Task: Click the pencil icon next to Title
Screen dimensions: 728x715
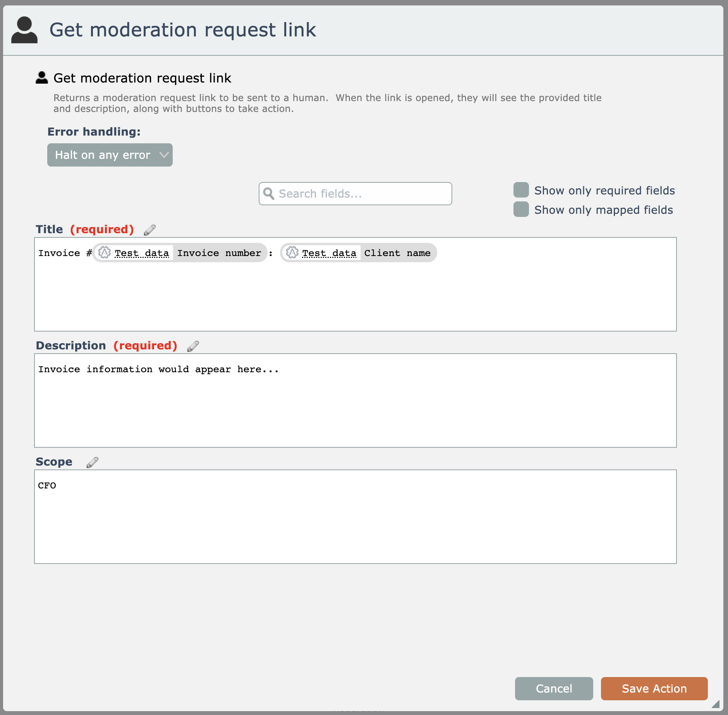Action: coord(149,230)
